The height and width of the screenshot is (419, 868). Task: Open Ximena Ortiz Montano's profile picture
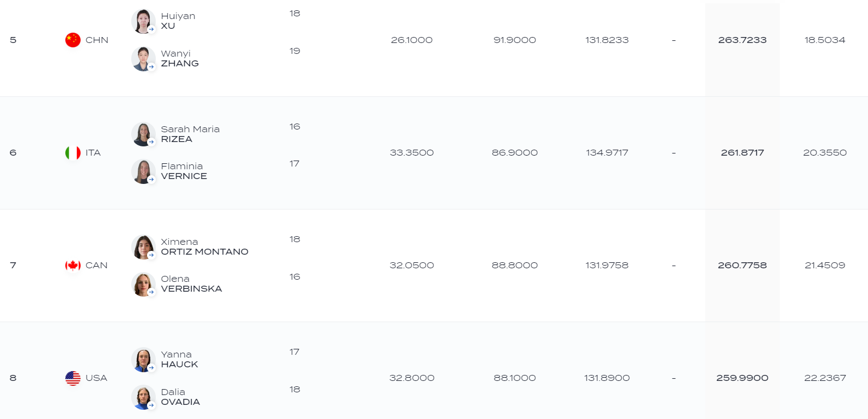143,247
